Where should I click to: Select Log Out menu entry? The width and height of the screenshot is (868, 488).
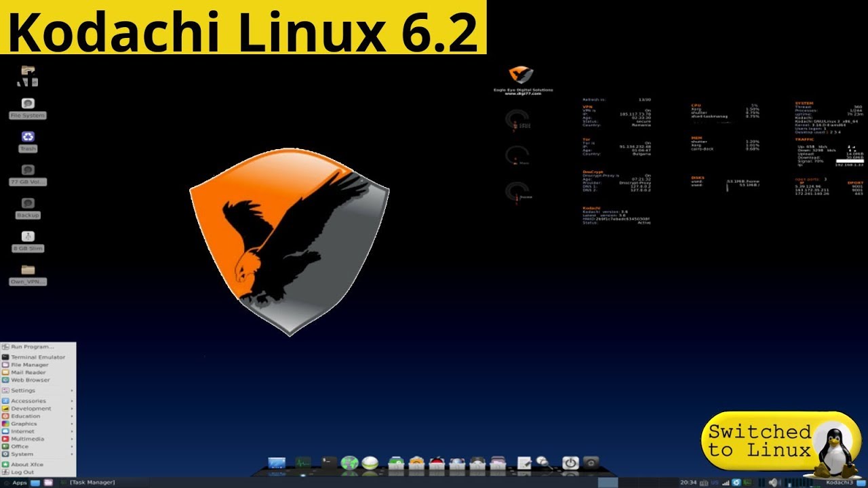click(x=38, y=472)
